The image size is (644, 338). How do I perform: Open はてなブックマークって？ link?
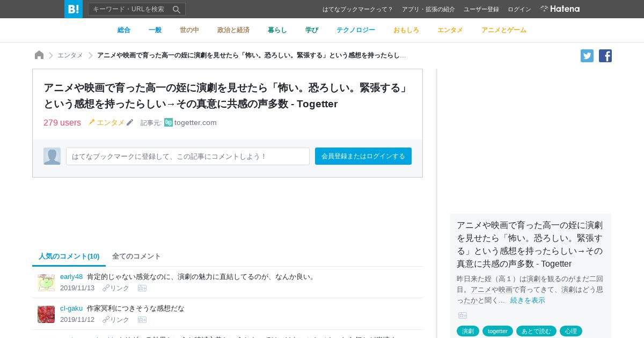(358, 9)
